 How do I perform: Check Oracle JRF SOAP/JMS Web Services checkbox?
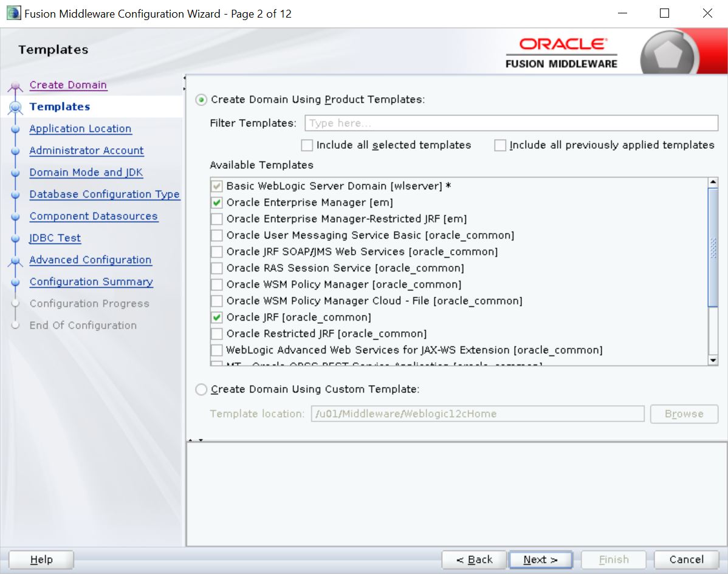pyautogui.click(x=216, y=252)
